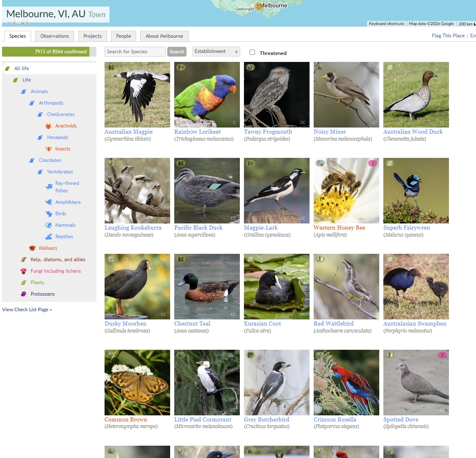Open the Tawny Frogmouth photo thumbnail
This screenshot has width=476, height=458.
[x=277, y=95]
